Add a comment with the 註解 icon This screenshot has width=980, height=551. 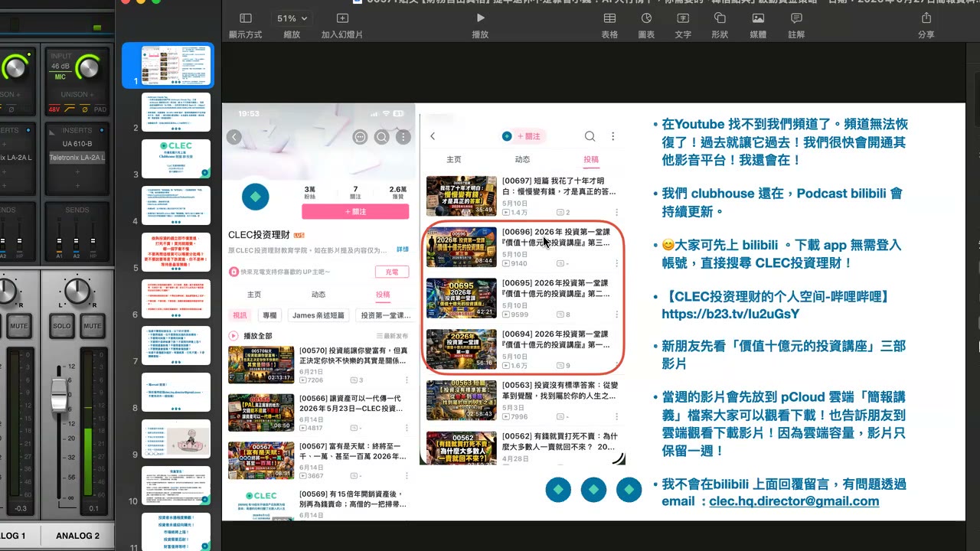pos(796,18)
